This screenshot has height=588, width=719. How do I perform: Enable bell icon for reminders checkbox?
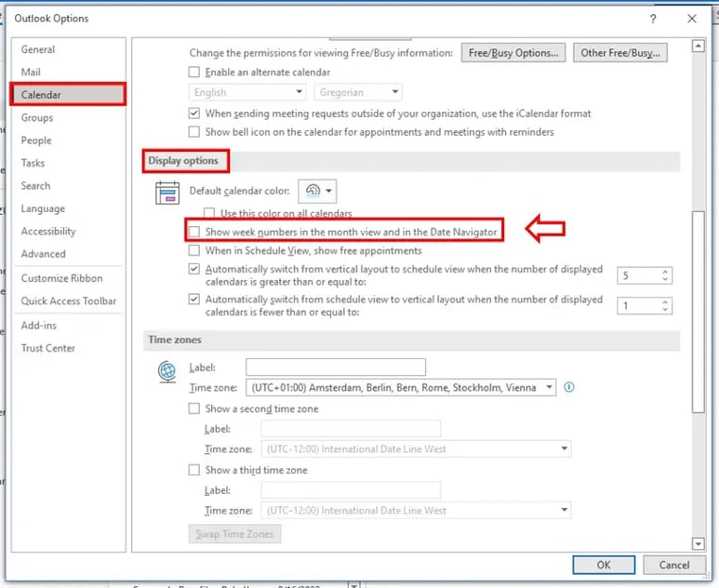(194, 132)
